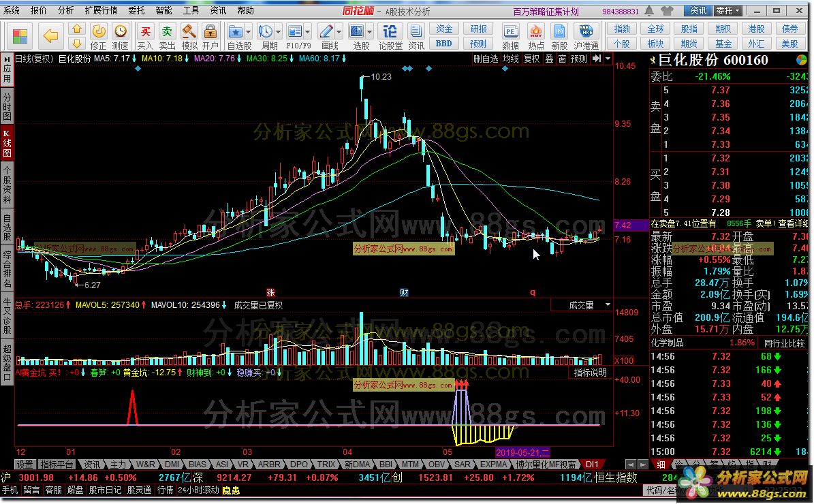Open the 热点 HOT flame icon

coord(536,31)
